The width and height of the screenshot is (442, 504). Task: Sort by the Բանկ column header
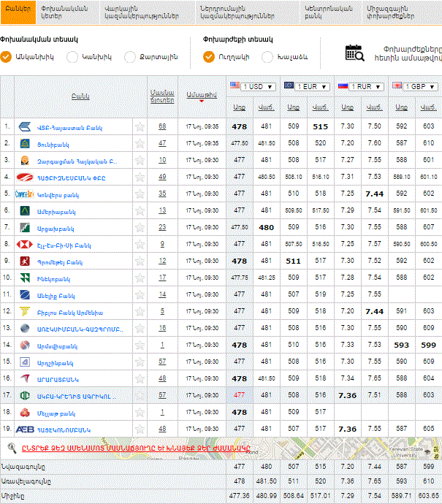[x=80, y=96]
